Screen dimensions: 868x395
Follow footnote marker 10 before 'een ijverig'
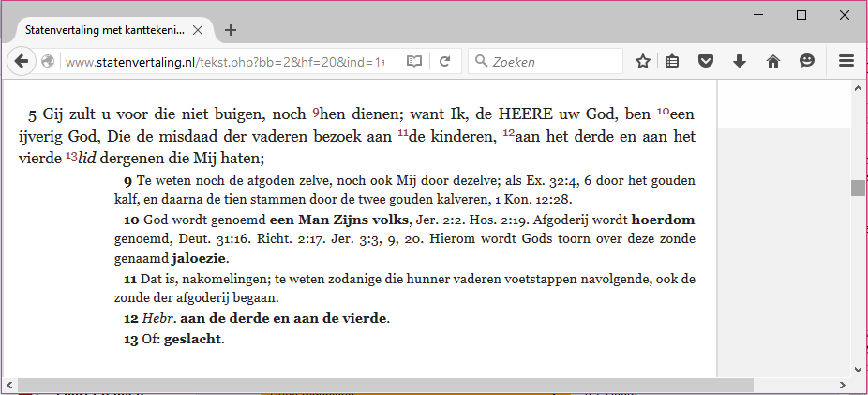663,112
